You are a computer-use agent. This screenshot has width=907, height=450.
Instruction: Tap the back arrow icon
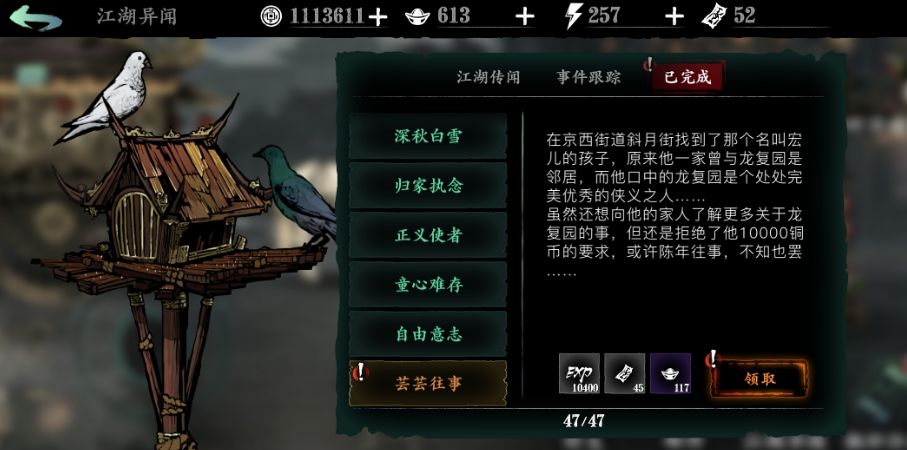[x=35, y=17]
